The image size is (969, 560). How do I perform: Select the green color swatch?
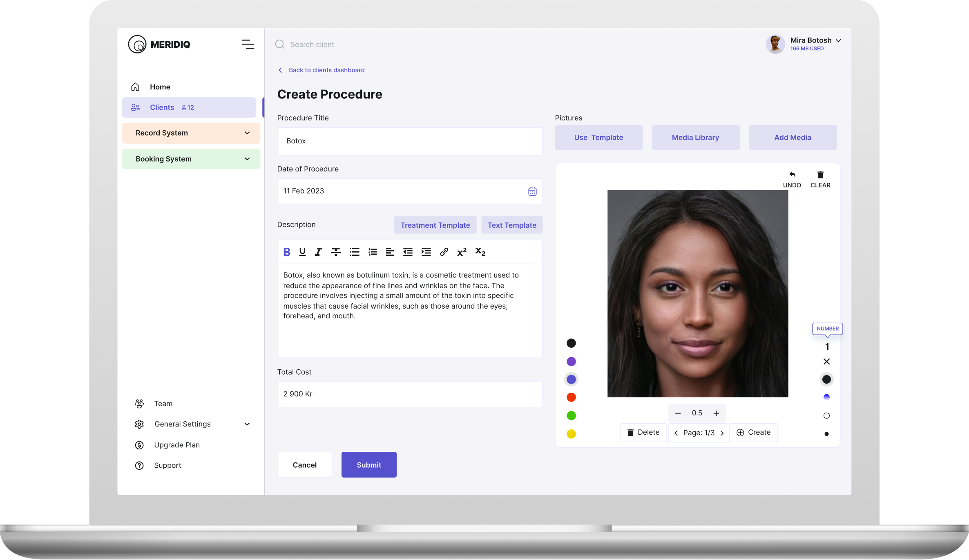[x=572, y=416]
